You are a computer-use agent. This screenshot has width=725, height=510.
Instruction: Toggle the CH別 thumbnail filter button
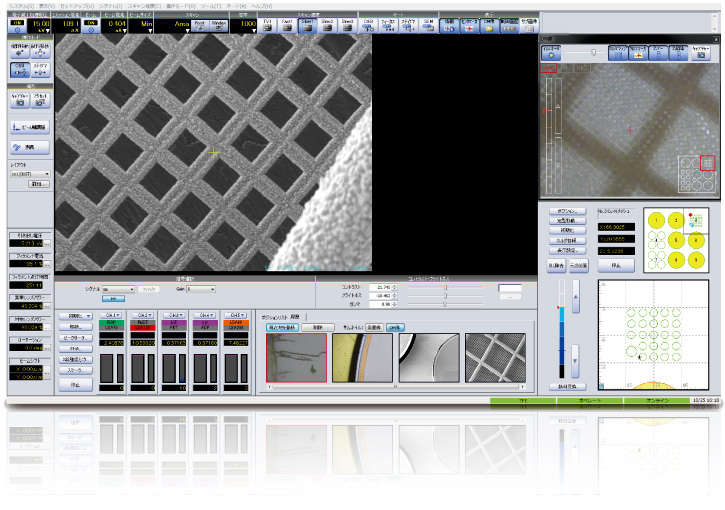(395, 327)
